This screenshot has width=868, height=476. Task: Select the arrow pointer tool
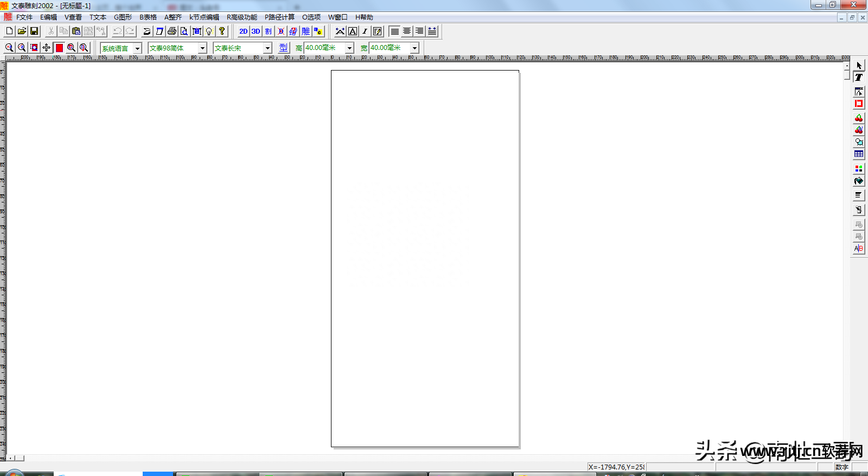pyautogui.click(x=858, y=66)
